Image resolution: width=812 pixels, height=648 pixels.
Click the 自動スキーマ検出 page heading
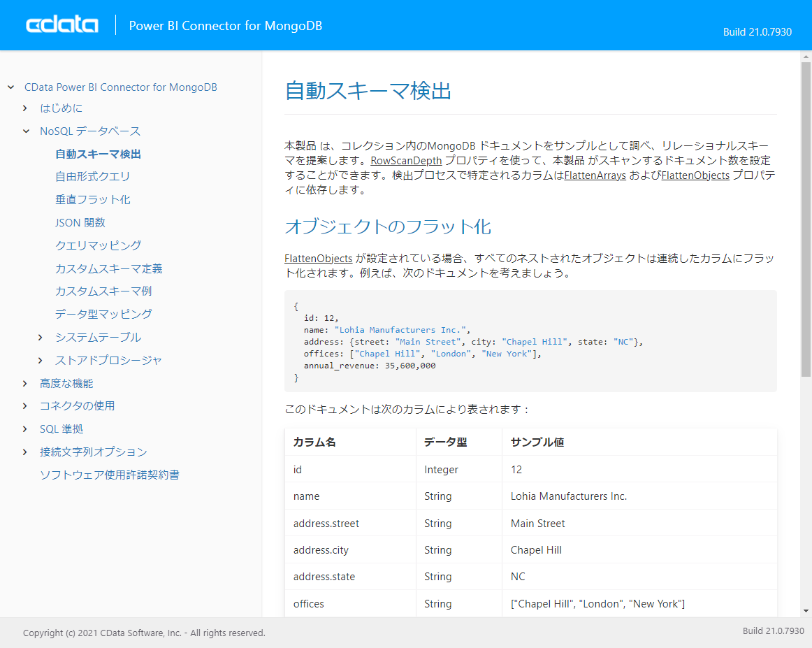[x=368, y=91]
